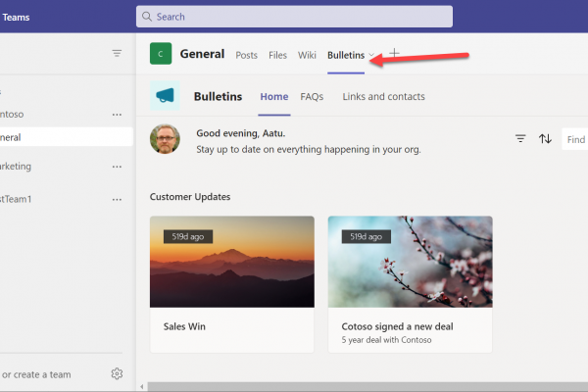Add a new tab with plus icon
This screenshot has height=392, width=588.
(x=395, y=54)
